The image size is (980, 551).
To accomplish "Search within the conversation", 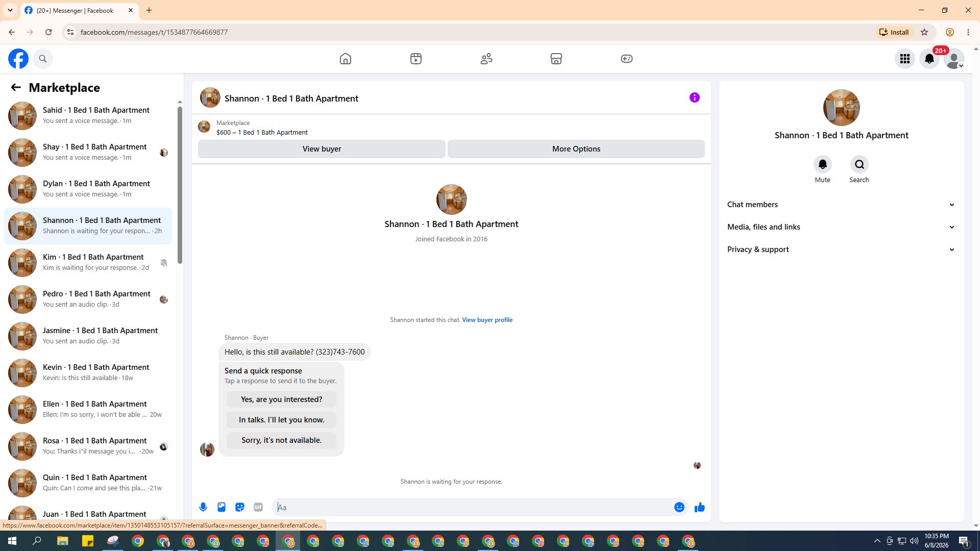I will [x=860, y=164].
